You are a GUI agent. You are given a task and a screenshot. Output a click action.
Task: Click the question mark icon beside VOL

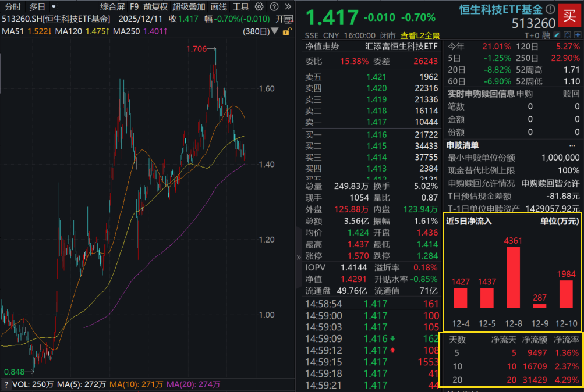click(6, 384)
